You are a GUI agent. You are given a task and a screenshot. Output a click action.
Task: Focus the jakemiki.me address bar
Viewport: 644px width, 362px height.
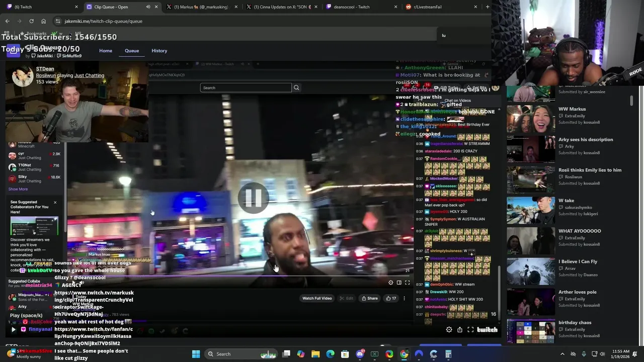tap(272, 21)
